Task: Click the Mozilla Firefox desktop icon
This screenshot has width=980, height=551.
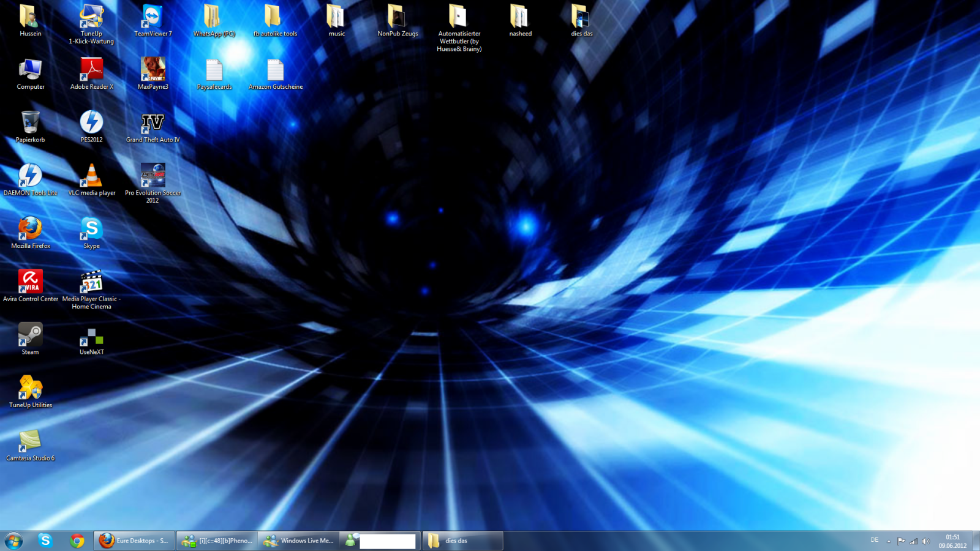Action: point(30,230)
